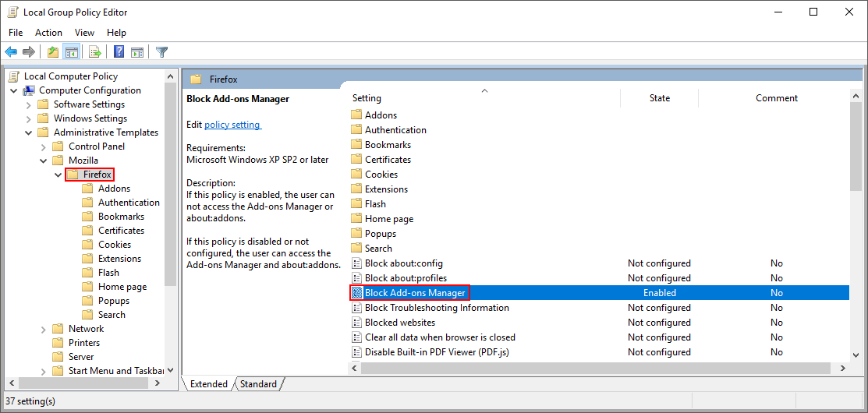Click the Printers folder icon in tree
The width and height of the screenshot is (868, 413).
coord(58,343)
